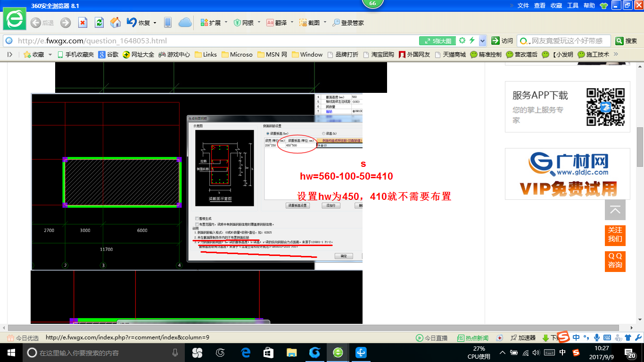Click the orange 关注我们 button
Screen dimensions: 644x362
pyautogui.click(x=615, y=235)
